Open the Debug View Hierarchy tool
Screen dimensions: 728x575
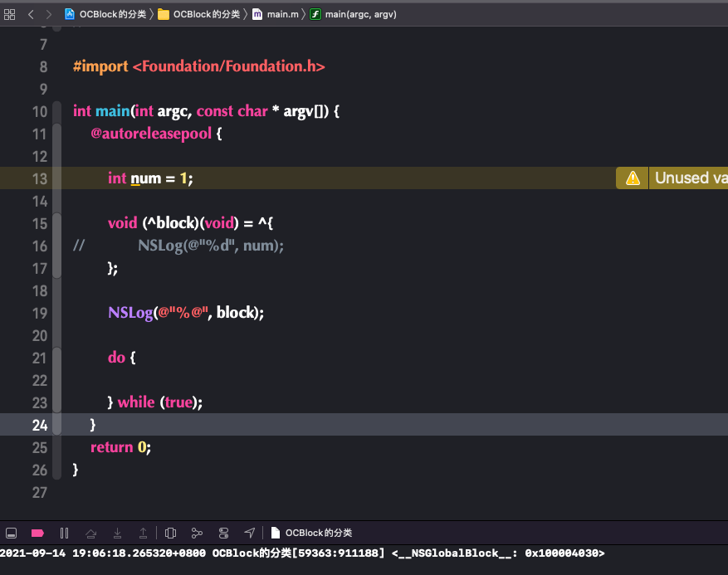click(170, 534)
